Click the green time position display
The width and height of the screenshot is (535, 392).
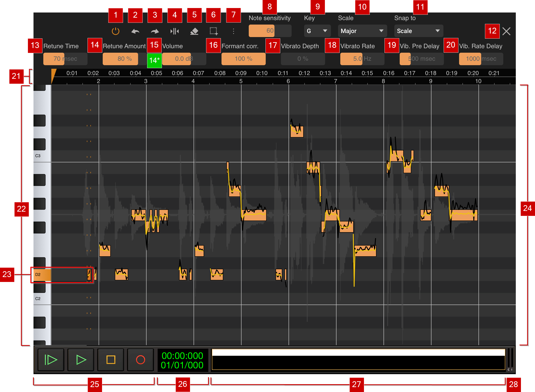182,360
